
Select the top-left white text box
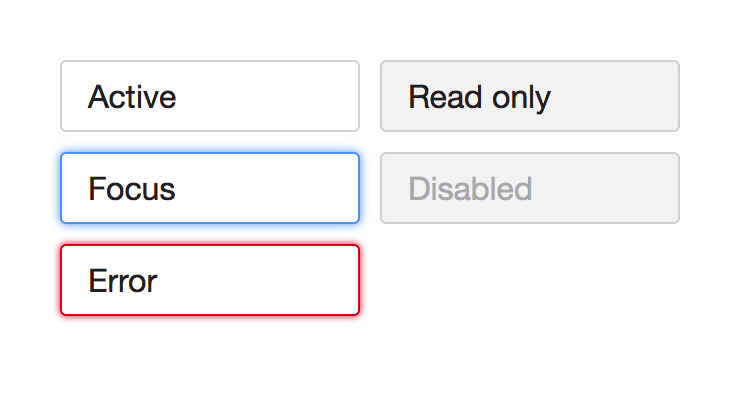pyautogui.click(x=210, y=96)
